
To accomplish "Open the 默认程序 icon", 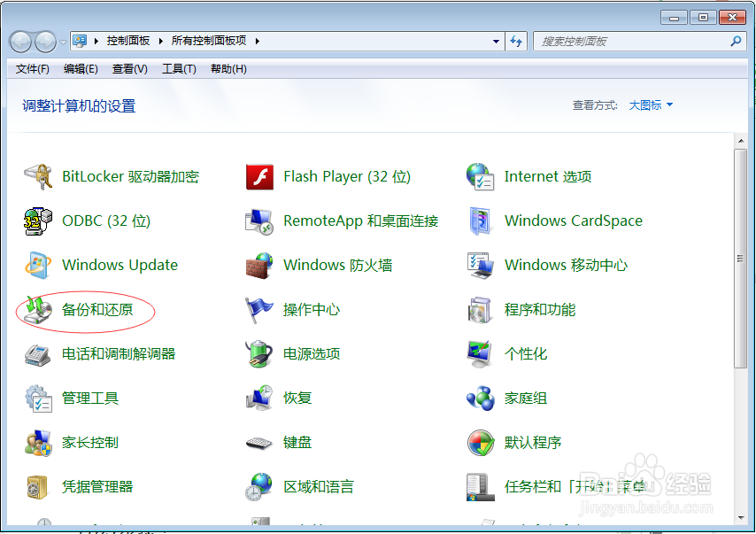I will pos(480,443).
